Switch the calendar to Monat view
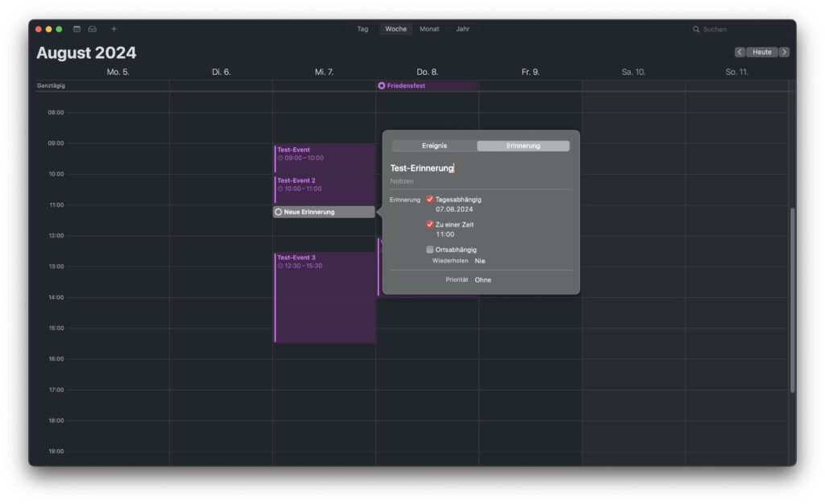The height and width of the screenshot is (504, 825). 429,28
